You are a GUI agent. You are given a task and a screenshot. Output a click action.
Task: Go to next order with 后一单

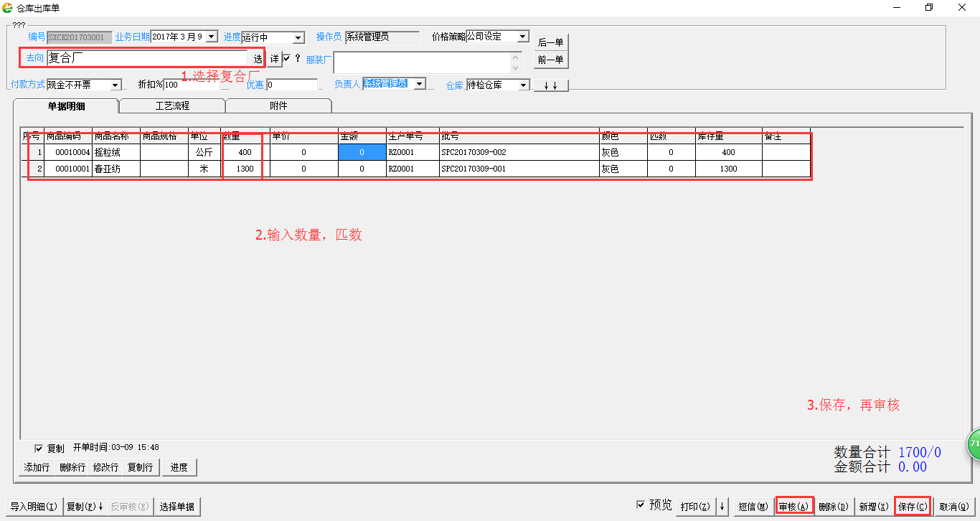coord(550,42)
